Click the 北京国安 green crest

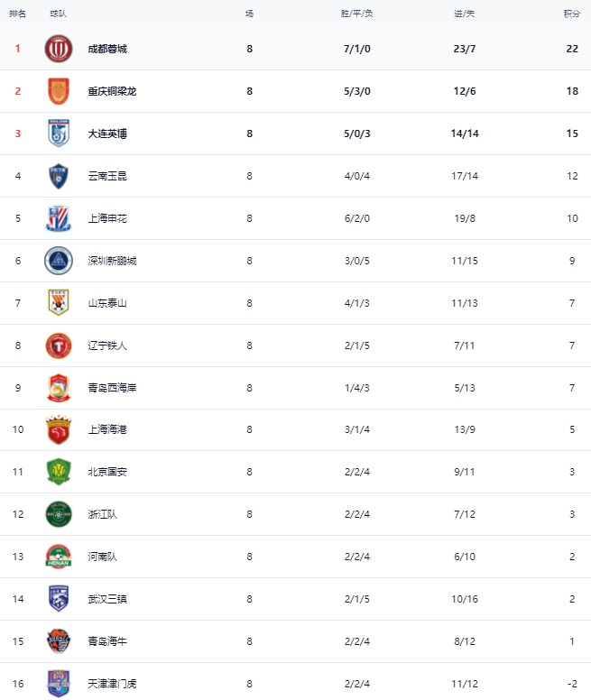coord(59,472)
